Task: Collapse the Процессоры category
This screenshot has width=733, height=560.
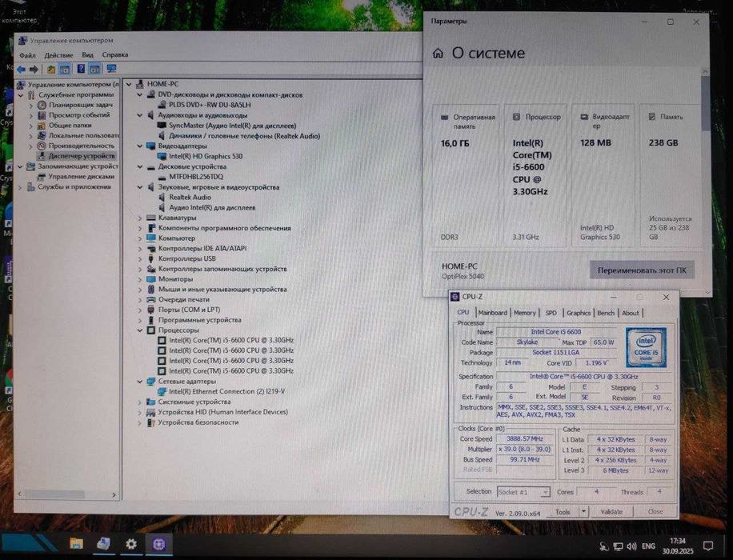Action: [140, 330]
